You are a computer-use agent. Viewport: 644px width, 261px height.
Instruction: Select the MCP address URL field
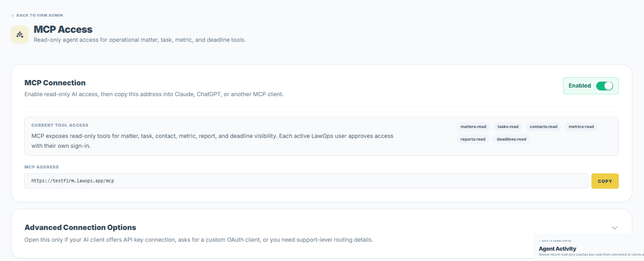tap(306, 181)
